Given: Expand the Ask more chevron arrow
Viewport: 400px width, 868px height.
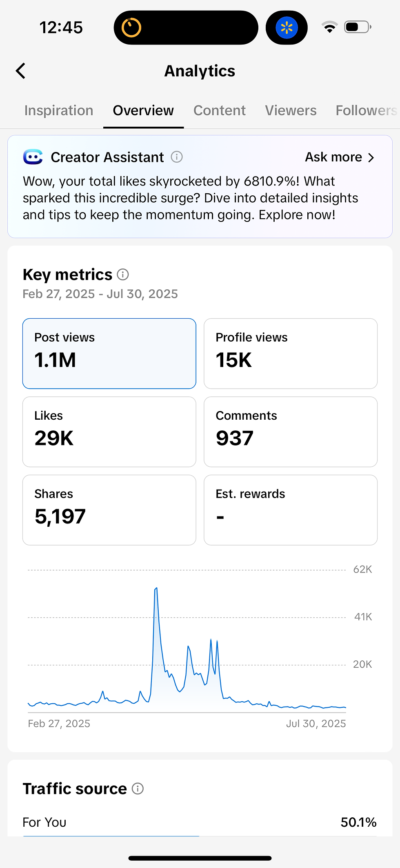Looking at the screenshot, I should coord(371,157).
